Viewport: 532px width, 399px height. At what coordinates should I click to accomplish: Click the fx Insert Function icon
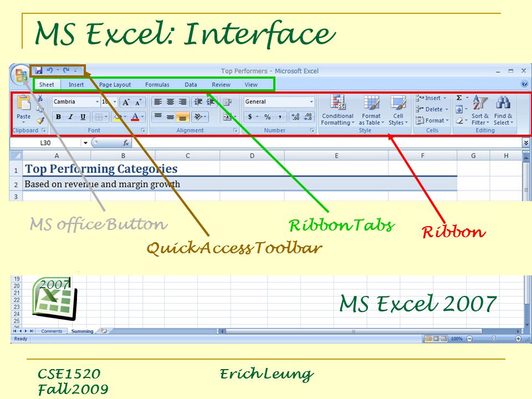pyautogui.click(x=126, y=143)
